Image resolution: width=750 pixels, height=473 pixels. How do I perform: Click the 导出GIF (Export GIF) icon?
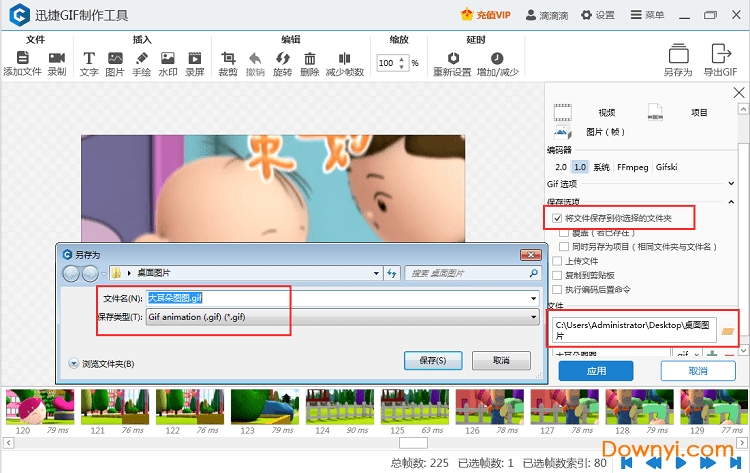(x=720, y=55)
